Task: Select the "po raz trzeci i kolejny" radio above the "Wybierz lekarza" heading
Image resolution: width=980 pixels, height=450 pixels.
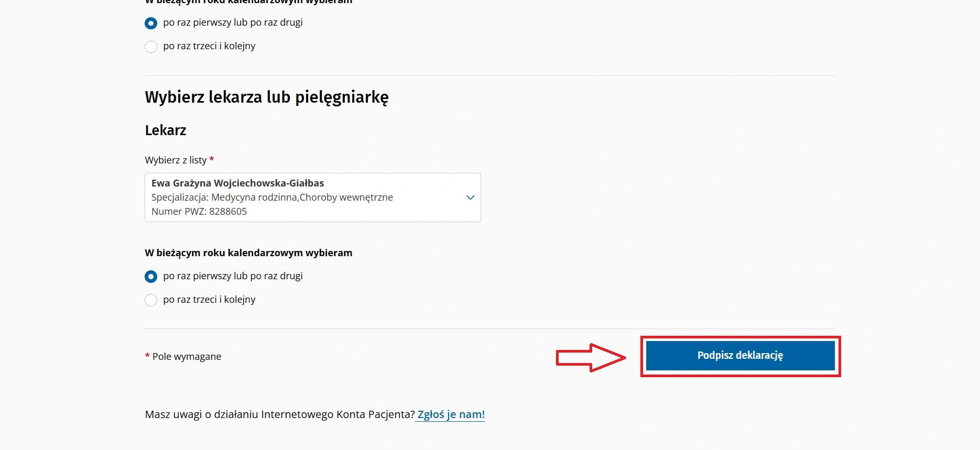Action: [x=151, y=47]
